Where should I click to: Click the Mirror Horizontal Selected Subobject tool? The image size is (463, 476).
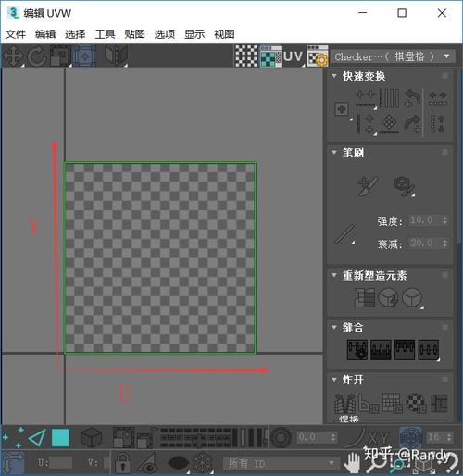(x=116, y=56)
